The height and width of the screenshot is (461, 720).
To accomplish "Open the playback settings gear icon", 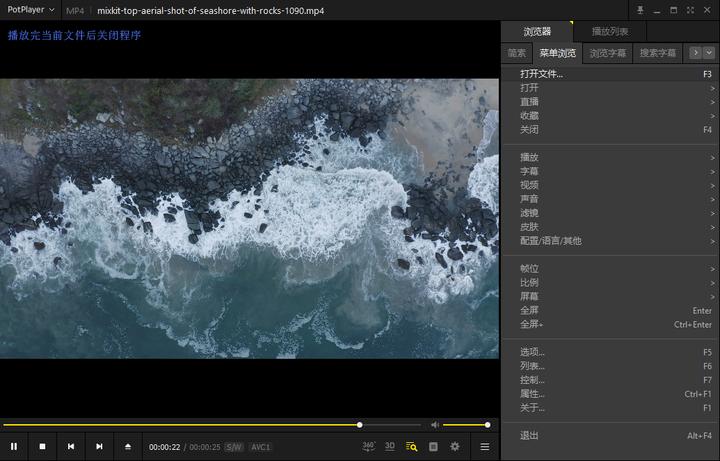I will point(455,446).
